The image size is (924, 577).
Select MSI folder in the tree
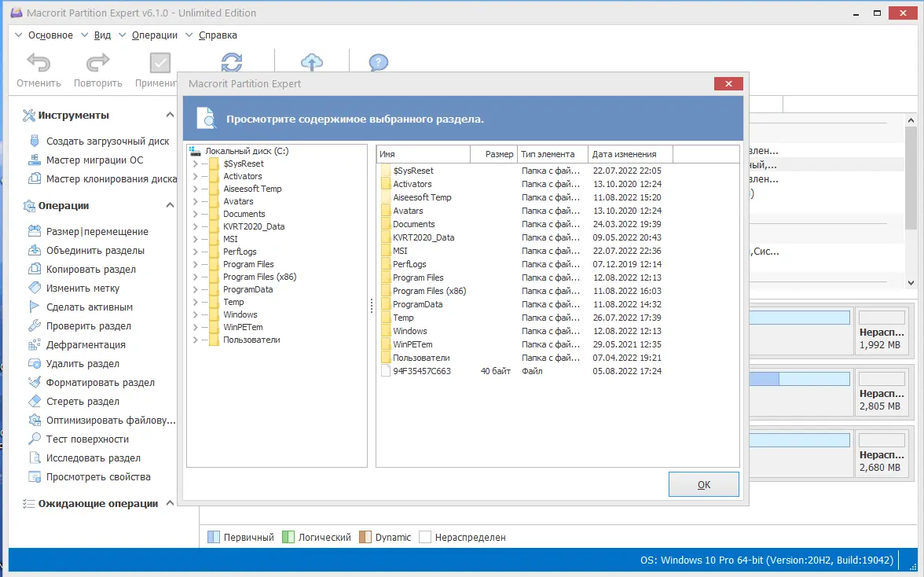click(x=230, y=239)
